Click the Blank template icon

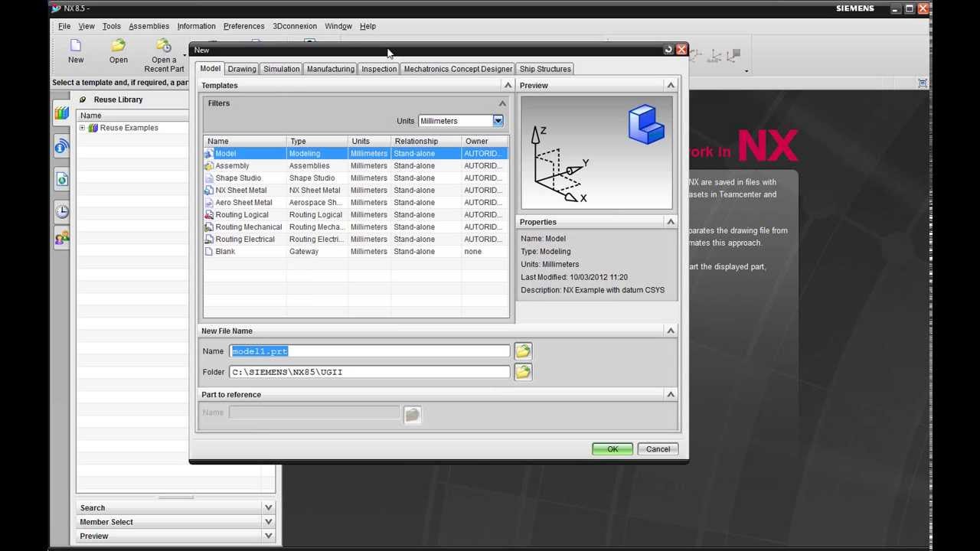209,252
